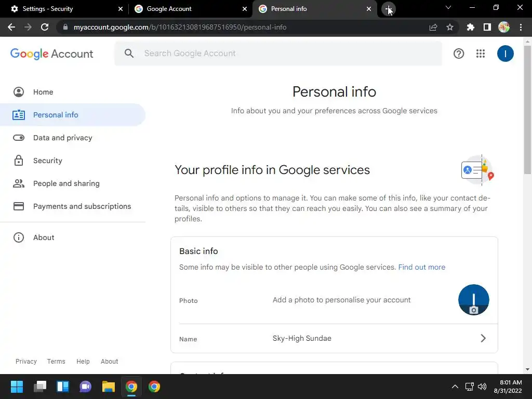Click the Search Google Account field
The width and height of the screenshot is (532, 399).
278,54
